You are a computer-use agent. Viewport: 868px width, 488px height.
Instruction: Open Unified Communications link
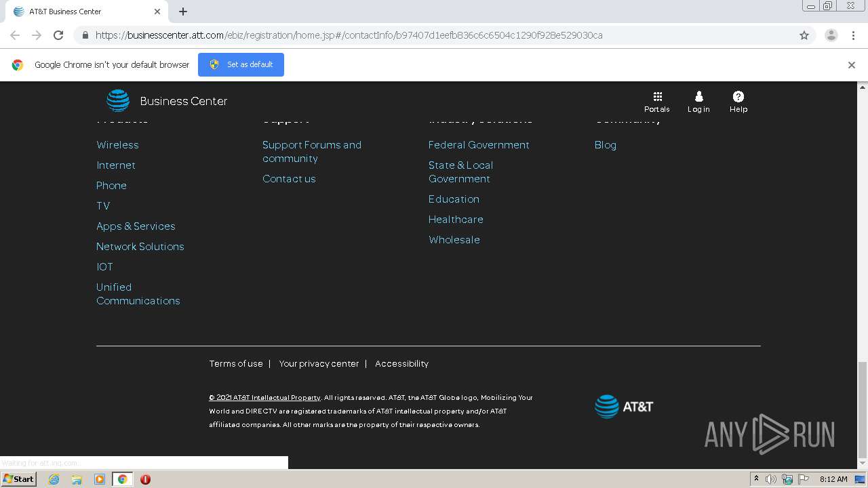pyautogui.click(x=138, y=294)
